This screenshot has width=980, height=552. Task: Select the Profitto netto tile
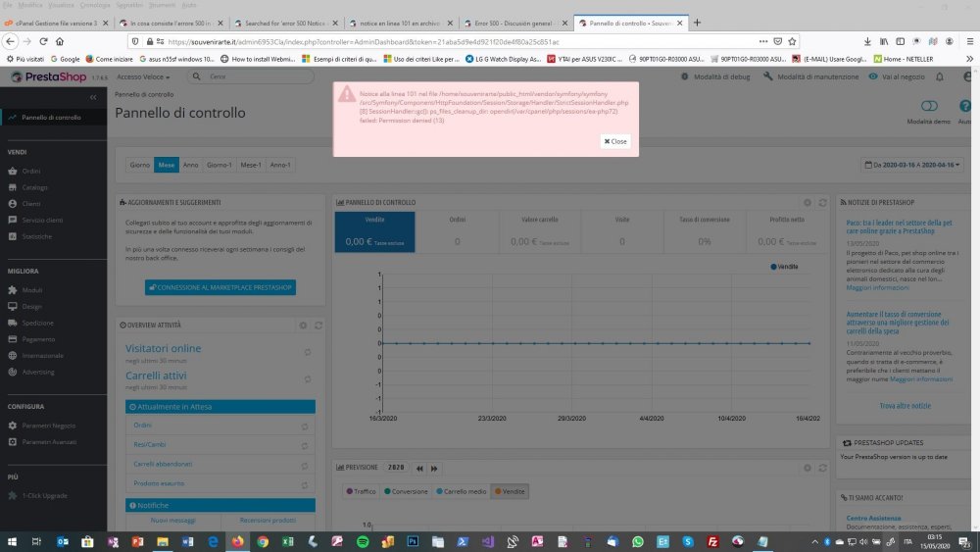point(787,232)
